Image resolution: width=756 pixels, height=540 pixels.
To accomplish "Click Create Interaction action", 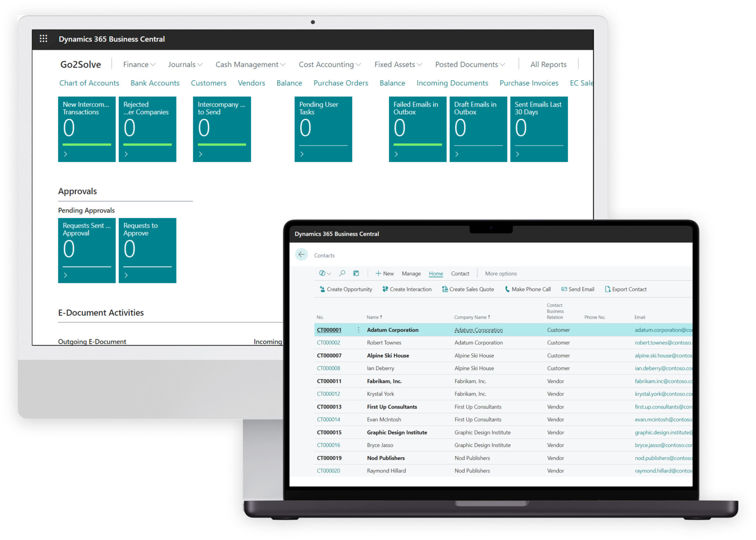I will coord(407,289).
